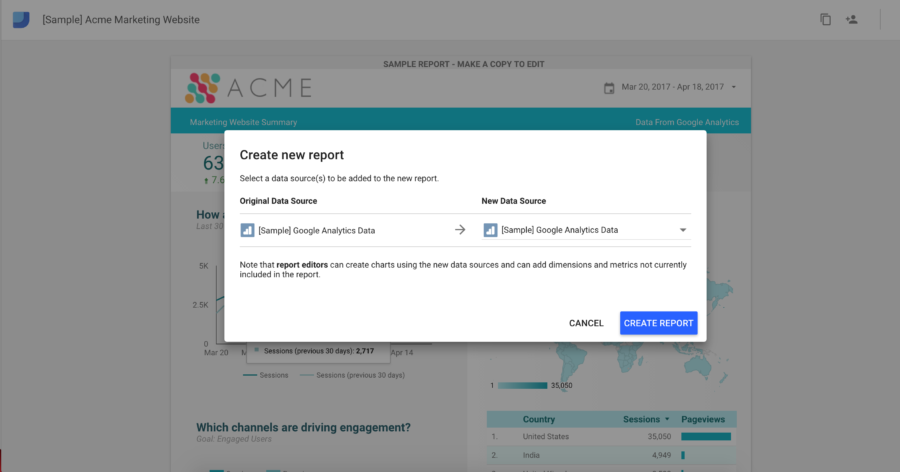Click the report editors bold text
Viewport: 900px width, 472px height.
click(x=302, y=265)
